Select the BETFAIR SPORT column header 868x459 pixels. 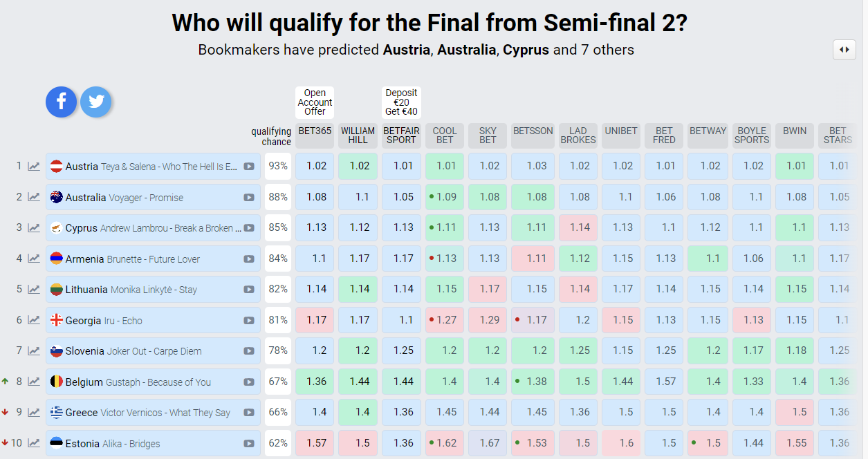[x=401, y=135]
